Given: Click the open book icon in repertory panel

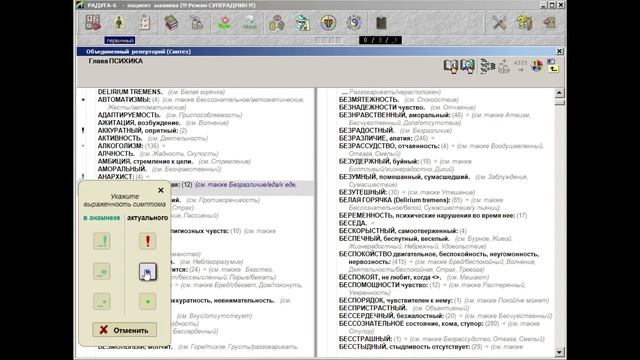Looking at the screenshot, I should point(451,66).
